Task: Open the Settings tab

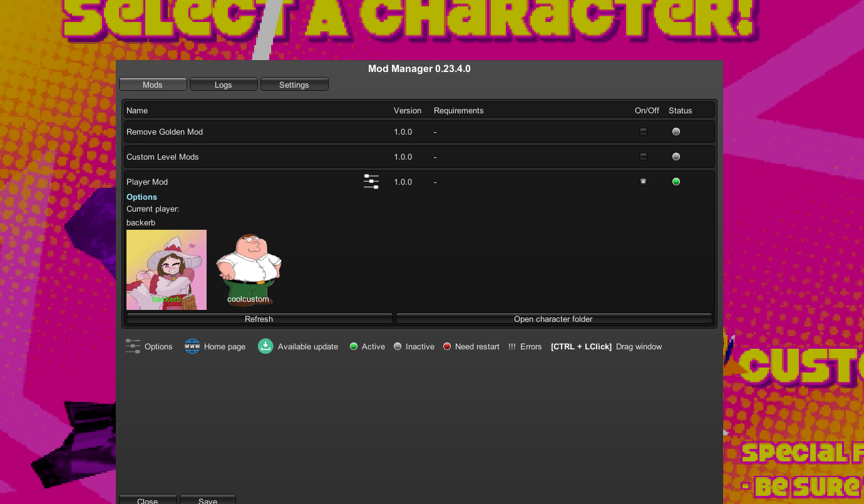Action: (294, 85)
